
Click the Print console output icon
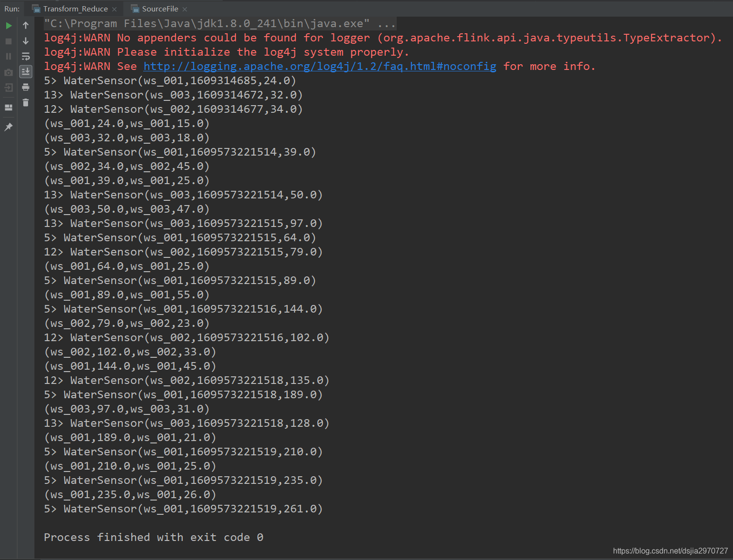pyautogui.click(x=26, y=87)
